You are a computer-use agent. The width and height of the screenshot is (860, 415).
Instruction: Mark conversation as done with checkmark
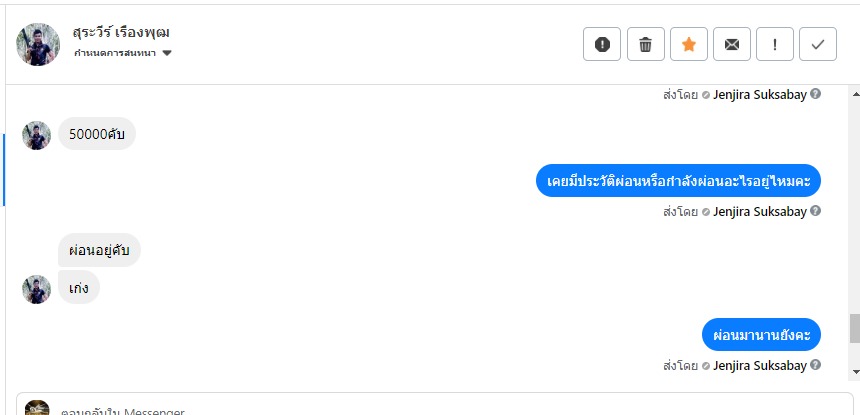pyautogui.click(x=818, y=44)
